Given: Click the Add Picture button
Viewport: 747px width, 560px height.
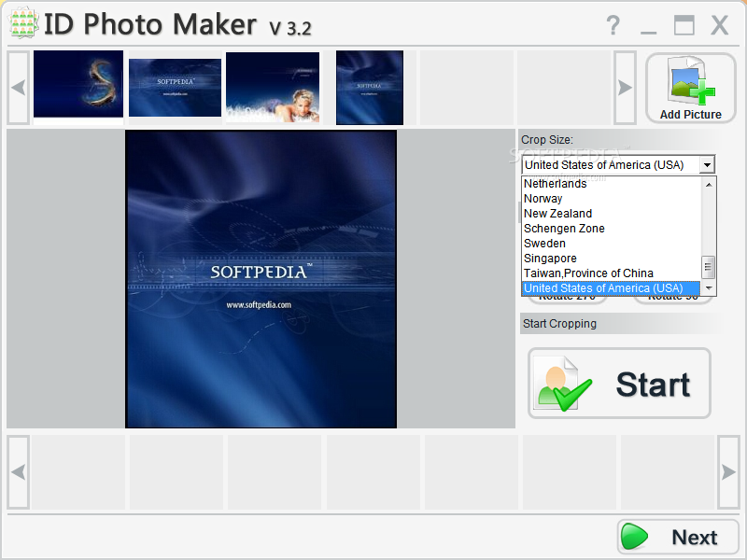Looking at the screenshot, I should (690, 88).
